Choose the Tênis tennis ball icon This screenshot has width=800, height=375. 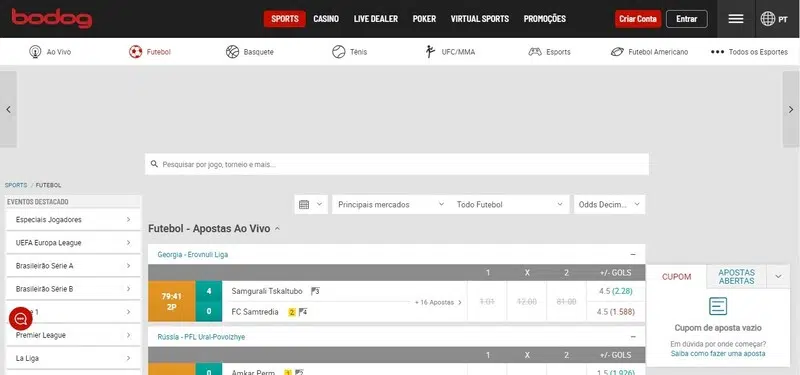(339, 52)
